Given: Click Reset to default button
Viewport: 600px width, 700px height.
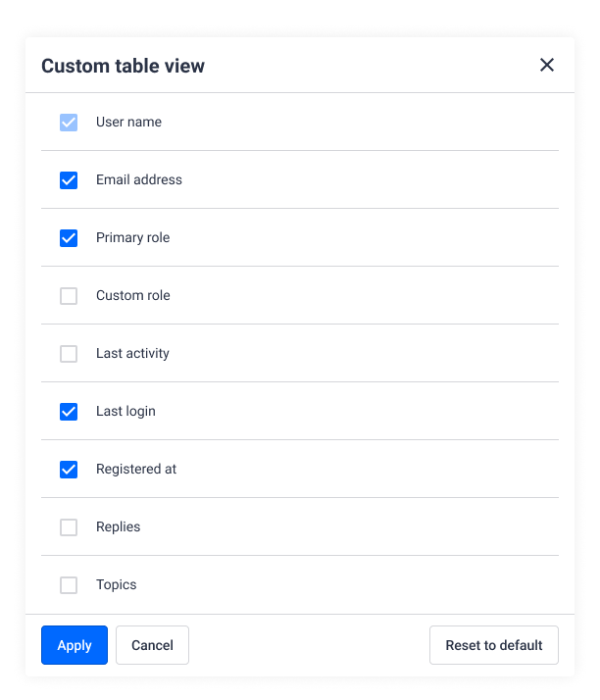Looking at the screenshot, I should [494, 645].
